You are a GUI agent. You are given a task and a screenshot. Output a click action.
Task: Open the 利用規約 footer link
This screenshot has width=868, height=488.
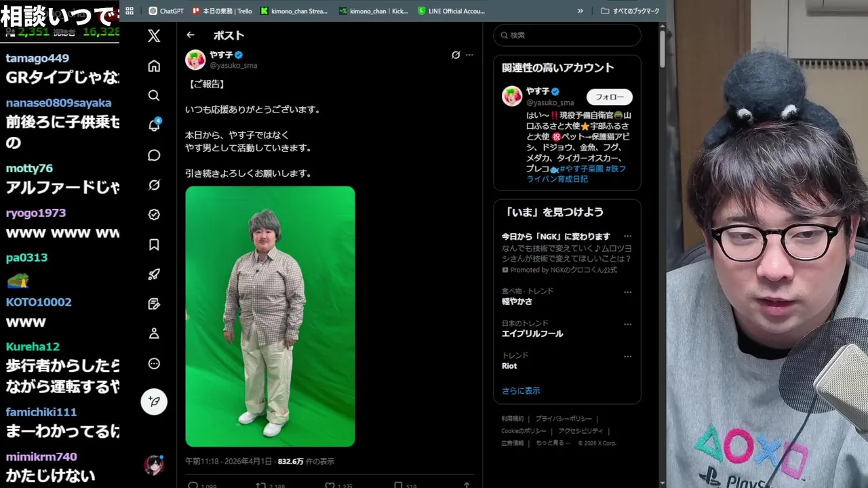(513, 419)
